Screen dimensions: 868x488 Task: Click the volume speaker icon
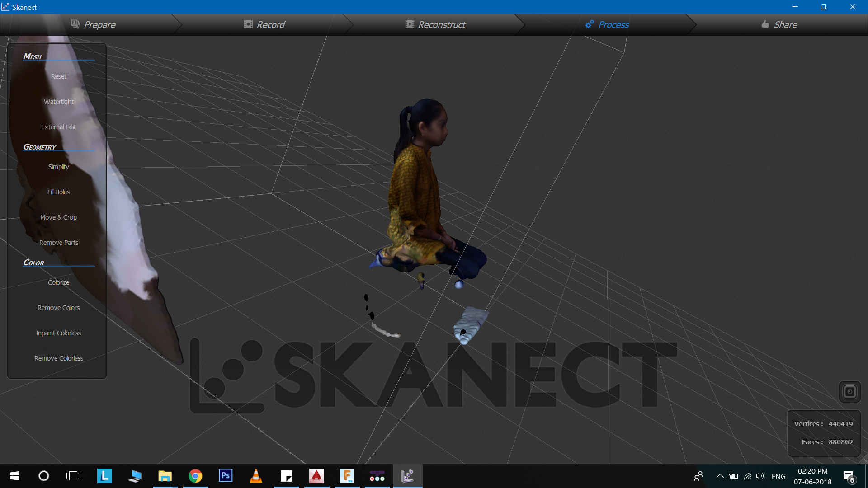760,476
